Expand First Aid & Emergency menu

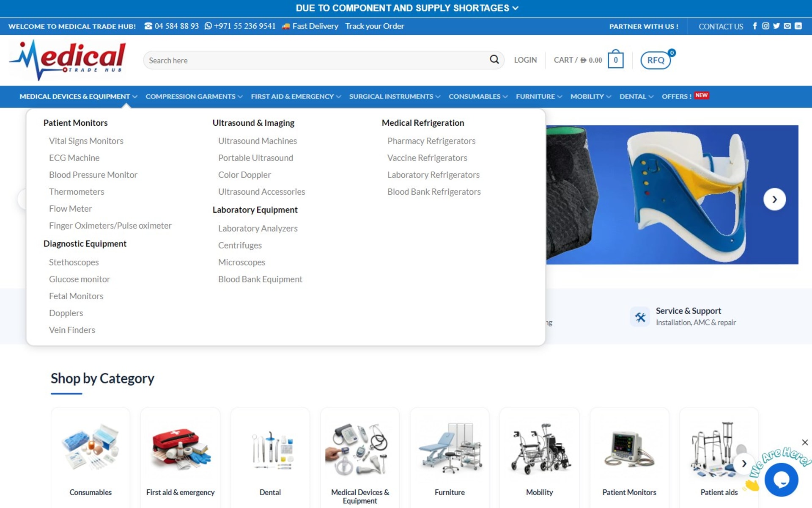coord(296,97)
